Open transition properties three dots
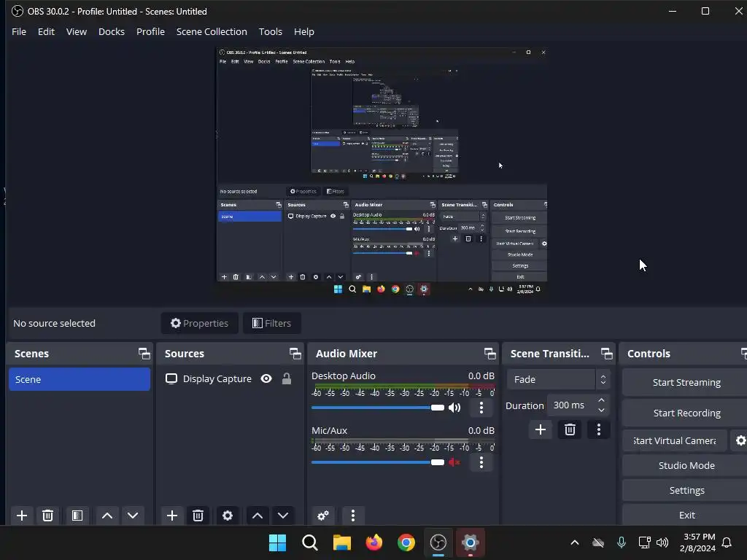This screenshot has height=560, width=747. [x=599, y=430]
